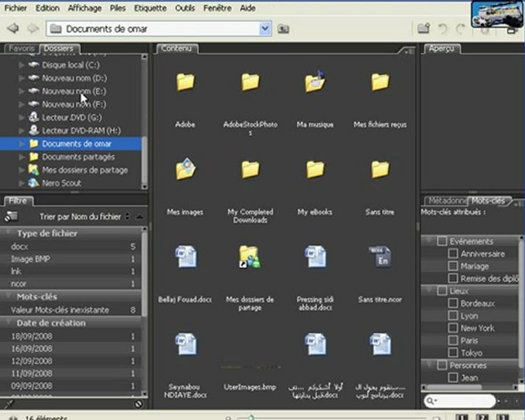Collapse the Date de création filter section
This screenshot has width=525, height=420.
8,323
